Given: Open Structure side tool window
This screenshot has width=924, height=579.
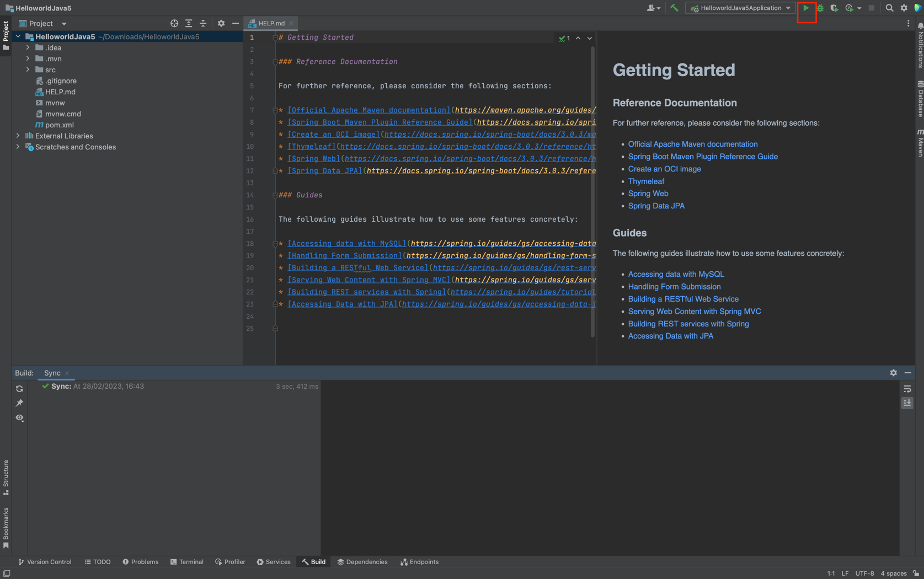Looking at the screenshot, I should 6,478.
